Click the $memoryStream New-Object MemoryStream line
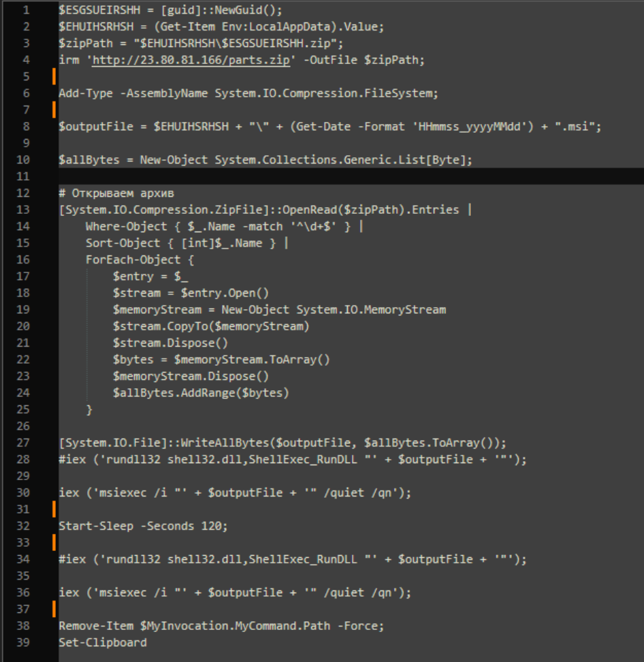The image size is (644, 662). click(x=279, y=309)
